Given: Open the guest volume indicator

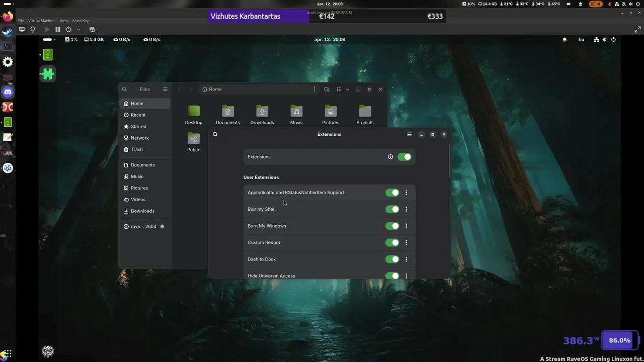Looking at the screenshot, I should 605,39.
